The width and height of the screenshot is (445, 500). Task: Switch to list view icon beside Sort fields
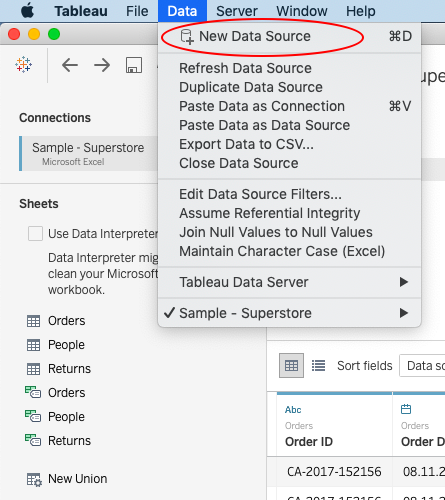click(318, 366)
